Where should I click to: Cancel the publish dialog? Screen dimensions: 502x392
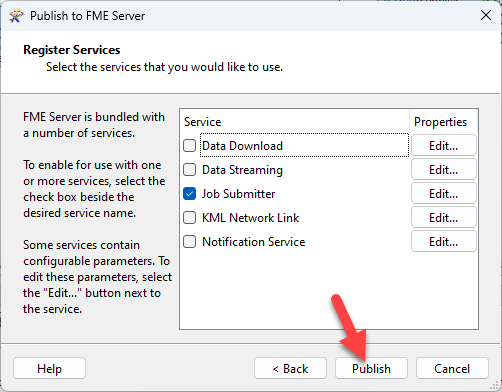pos(452,368)
